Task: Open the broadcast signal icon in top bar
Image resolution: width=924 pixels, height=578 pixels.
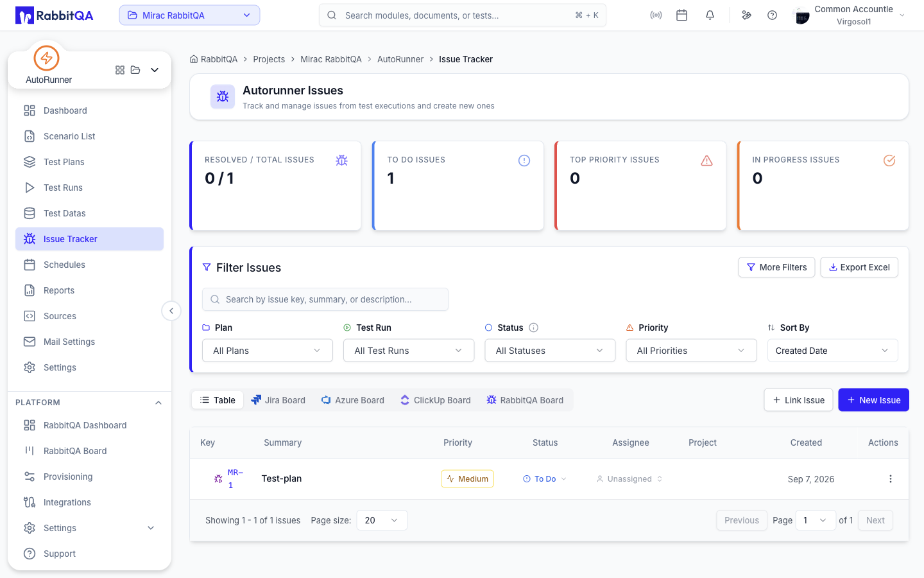Action: coord(656,15)
